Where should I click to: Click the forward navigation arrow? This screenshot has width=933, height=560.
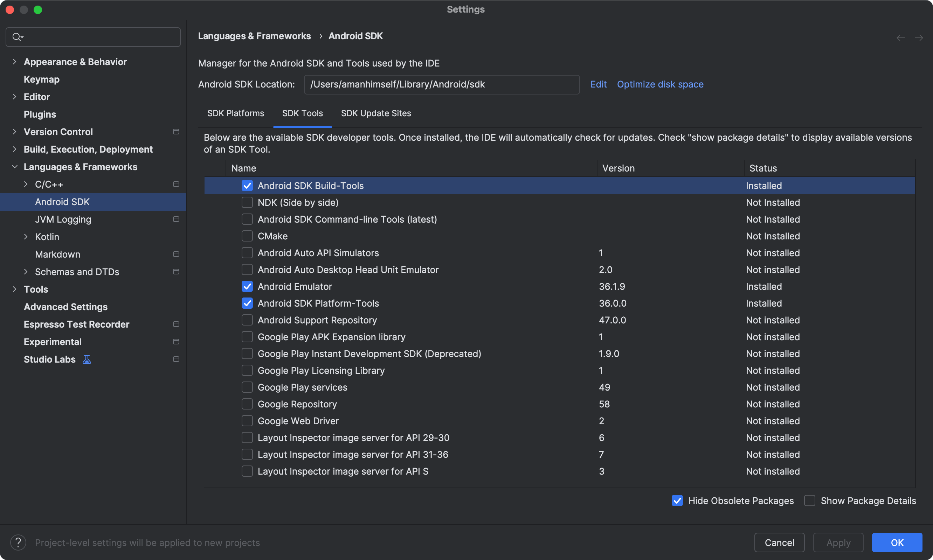(919, 37)
